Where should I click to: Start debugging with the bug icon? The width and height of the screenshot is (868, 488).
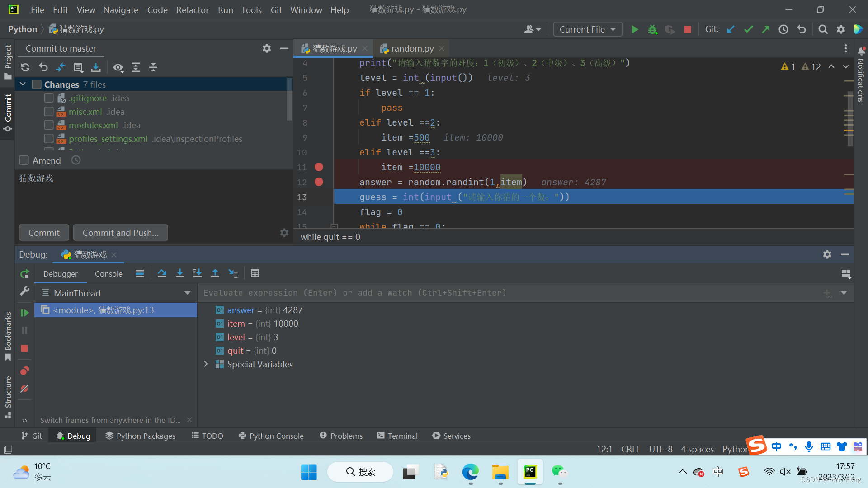tap(652, 29)
